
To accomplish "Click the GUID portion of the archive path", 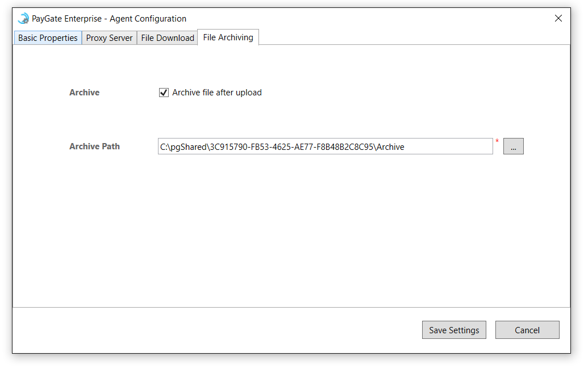I will (291, 147).
